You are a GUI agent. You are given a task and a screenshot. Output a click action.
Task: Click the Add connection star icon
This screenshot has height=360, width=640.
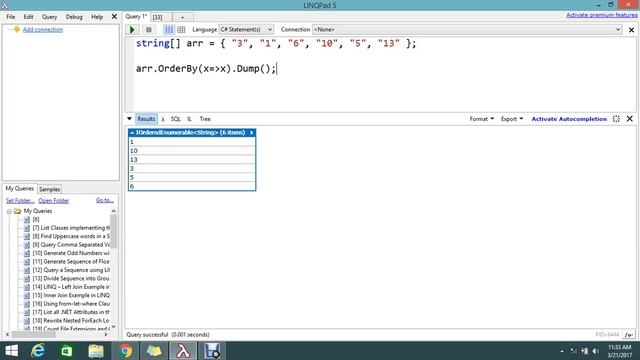16,29
